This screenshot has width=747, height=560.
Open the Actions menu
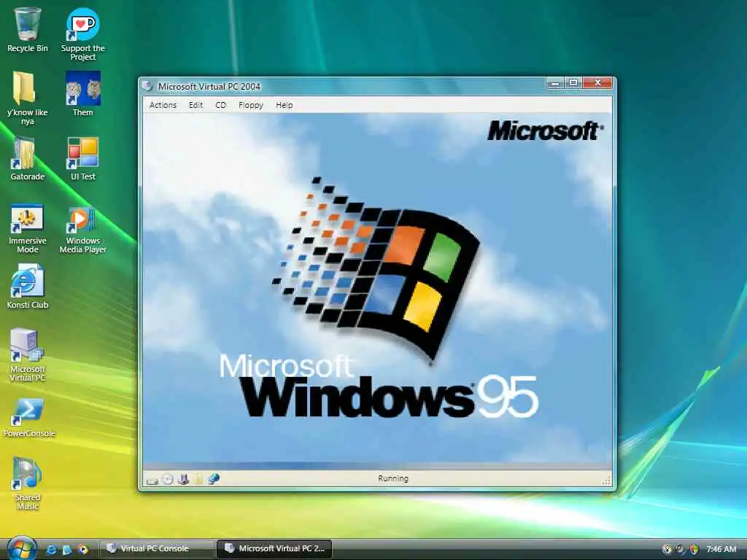(163, 105)
